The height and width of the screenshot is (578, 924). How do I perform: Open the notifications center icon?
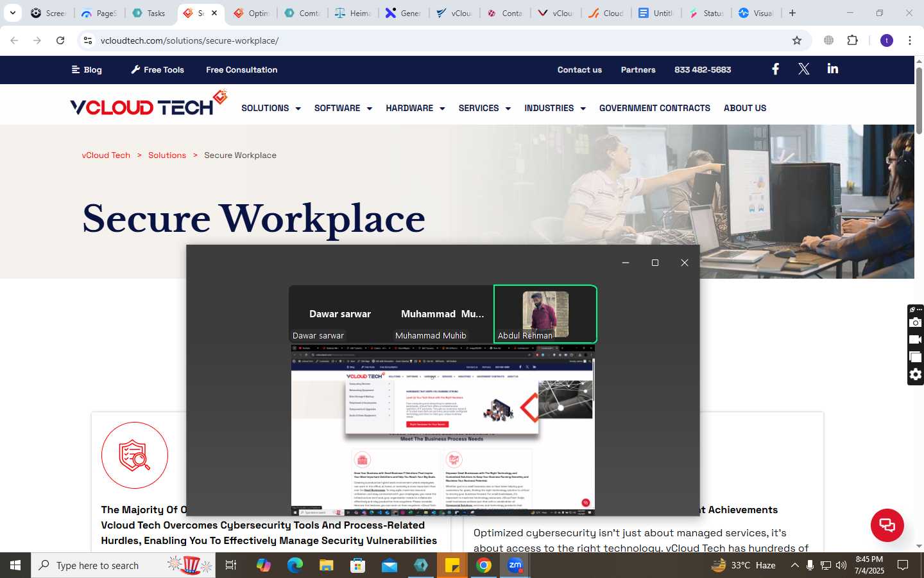[x=903, y=565]
